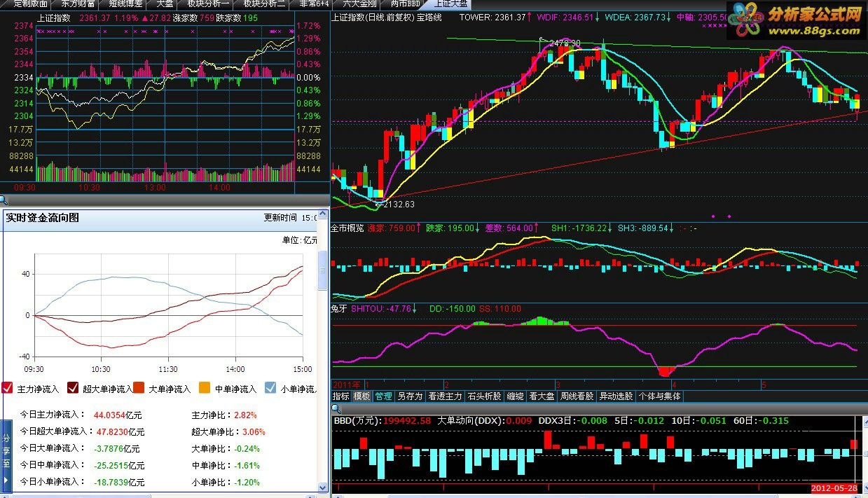Click the 2478.38 high-price label on the chart
This screenshot has height=498, width=868.
click(565, 43)
